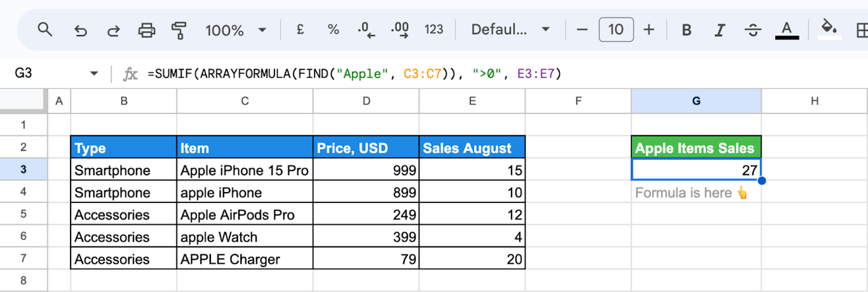
Task: Select column E header
Action: point(472,101)
